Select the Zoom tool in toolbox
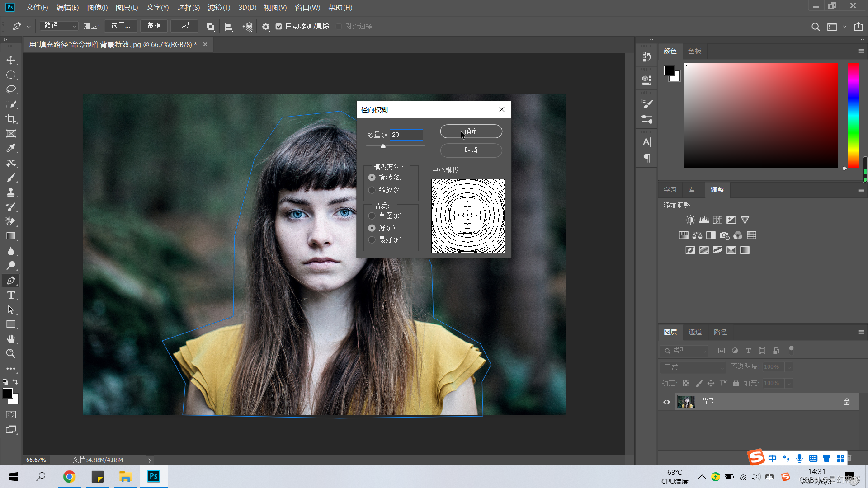 point(11,354)
